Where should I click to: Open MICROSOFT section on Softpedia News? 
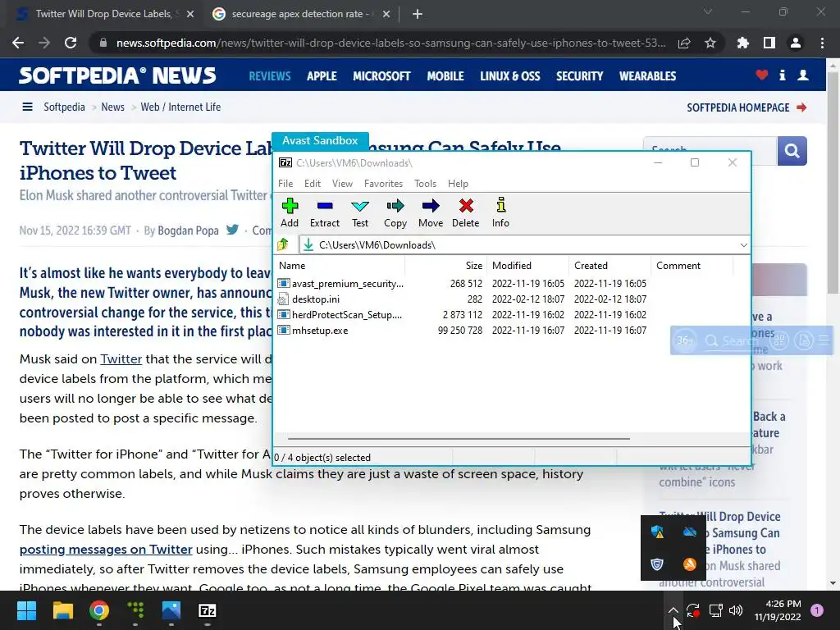click(381, 76)
